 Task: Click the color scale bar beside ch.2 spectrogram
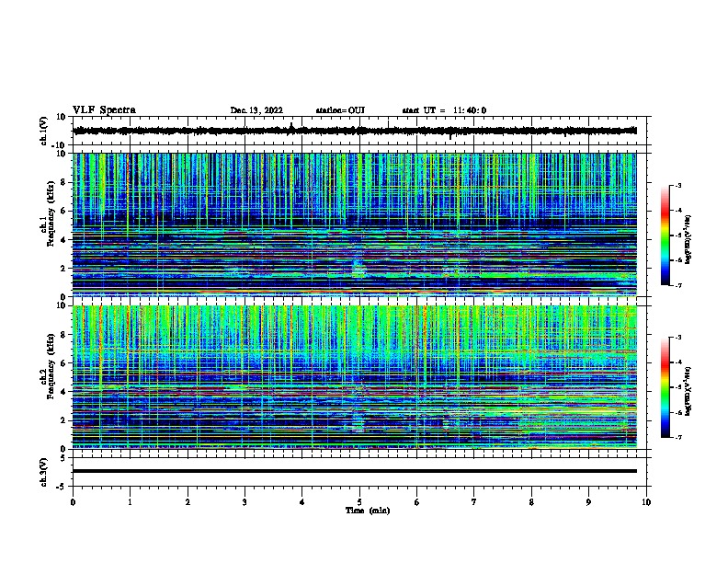point(665,387)
